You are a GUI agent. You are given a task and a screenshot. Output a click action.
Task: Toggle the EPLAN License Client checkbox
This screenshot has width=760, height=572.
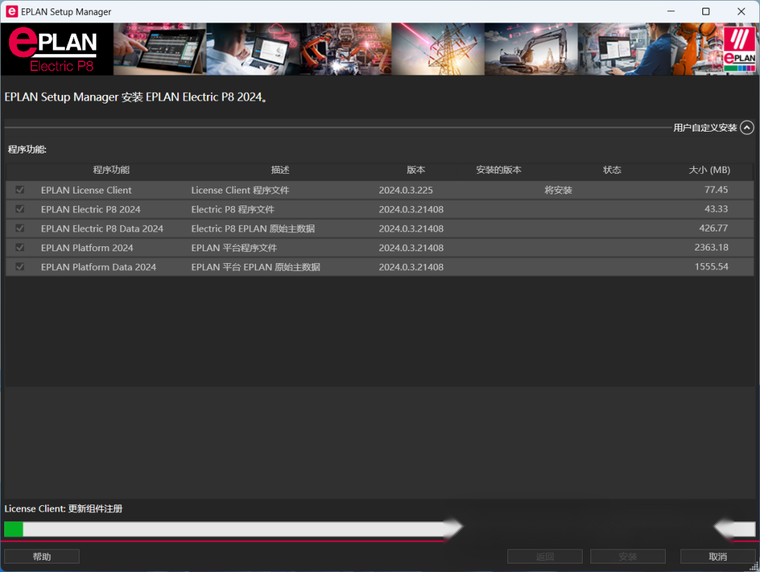[x=19, y=190]
